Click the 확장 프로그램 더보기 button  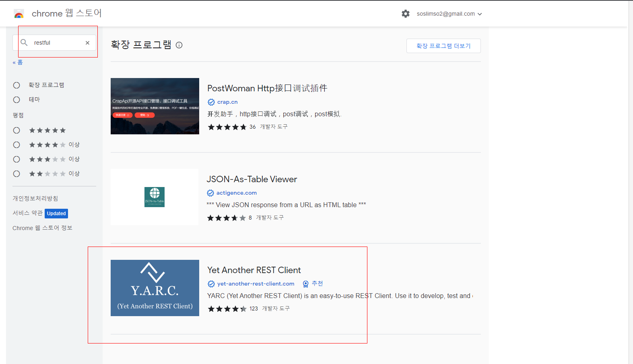click(x=443, y=46)
